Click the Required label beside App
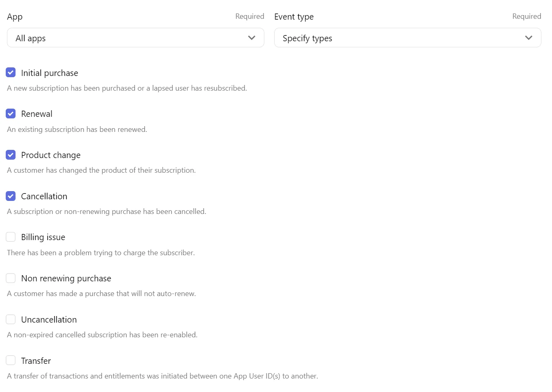 (x=250, y=16)
